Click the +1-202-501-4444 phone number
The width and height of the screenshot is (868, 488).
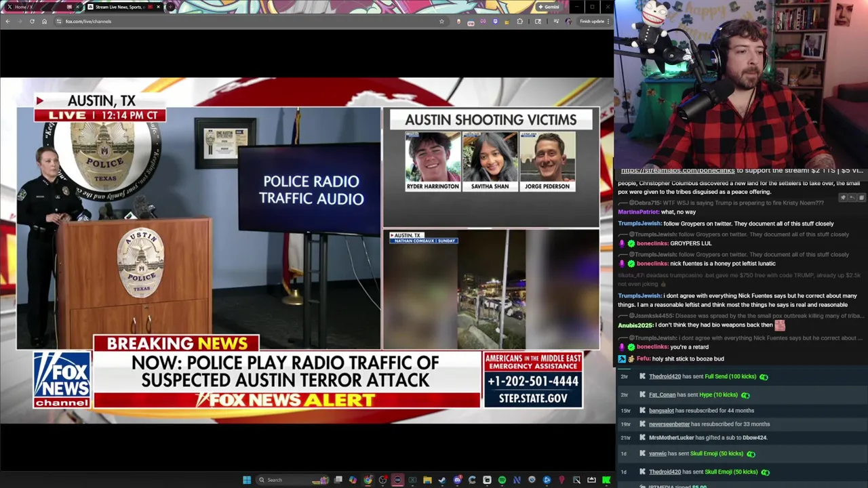point(533,381)
